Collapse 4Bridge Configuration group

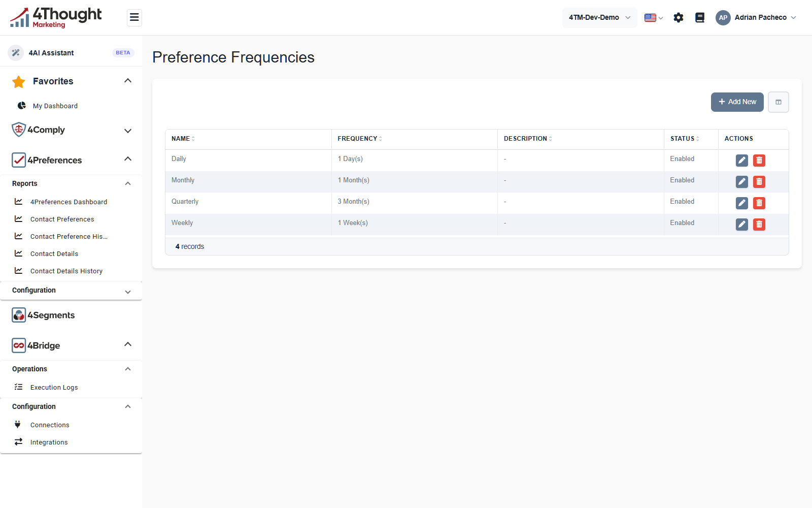[x=128, y=406]
